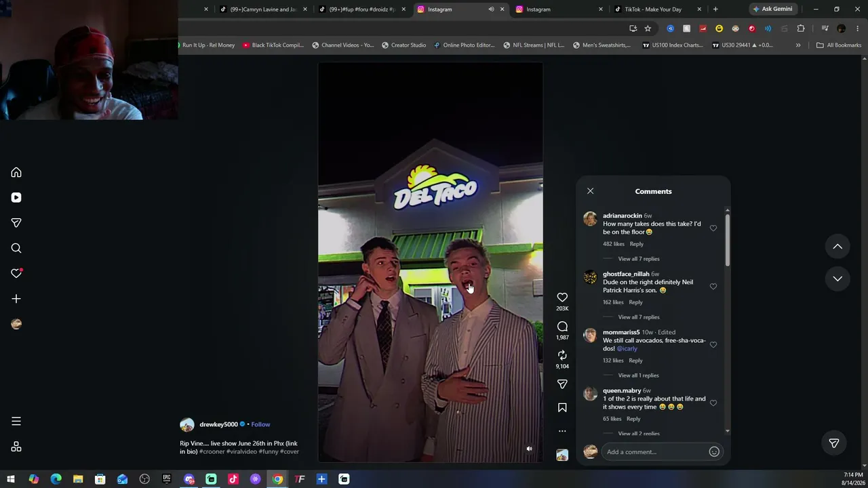Open the US100 Index Charts bookmark
Viewport: 868px width, 488px height.
[673, 45]
